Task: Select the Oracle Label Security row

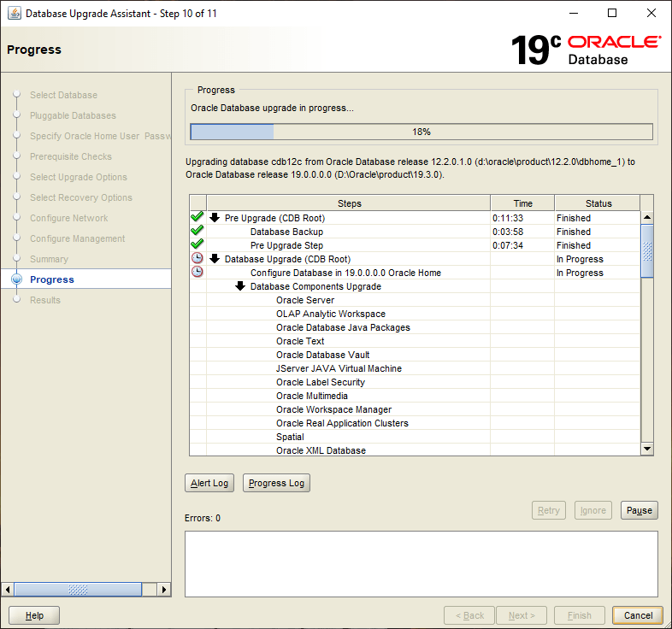Action: (x=415, y=382)
